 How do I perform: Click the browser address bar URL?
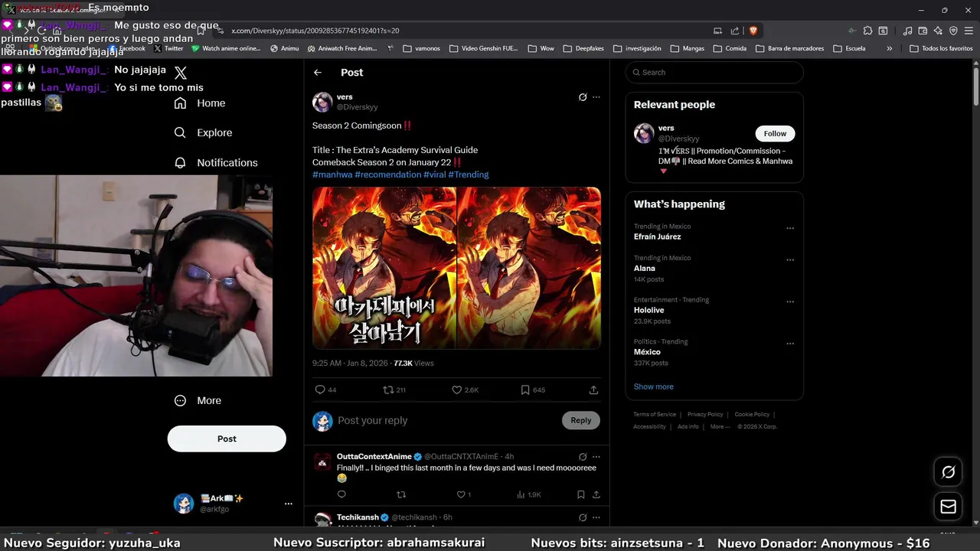click(x=315, y=31)
